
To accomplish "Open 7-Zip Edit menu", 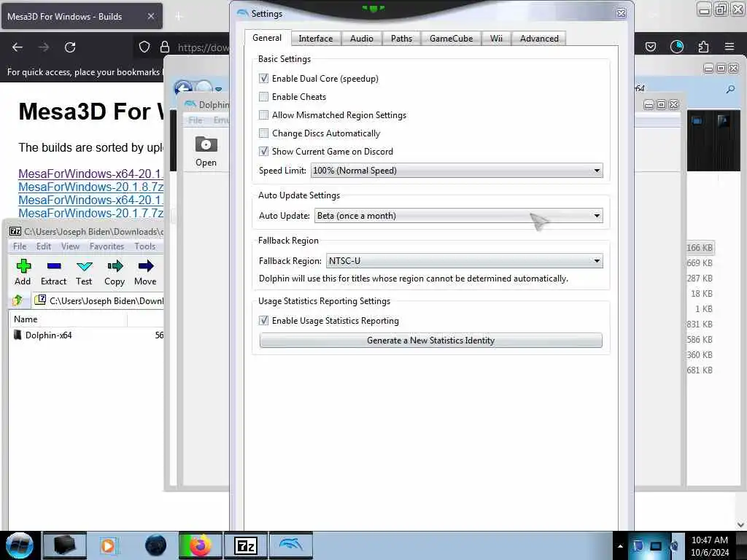I will click(x=43, y=246).
